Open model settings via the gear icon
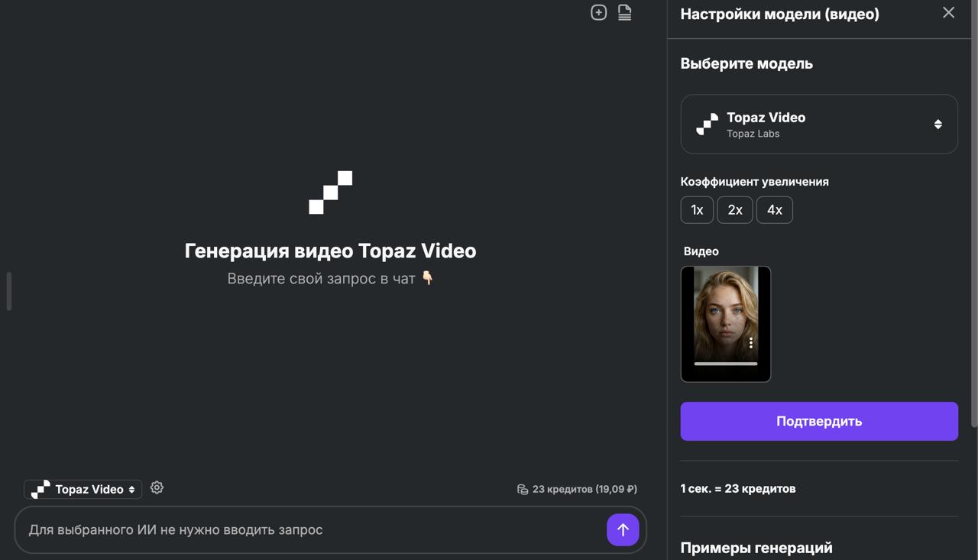978x560 pixels. coord(157,487)
